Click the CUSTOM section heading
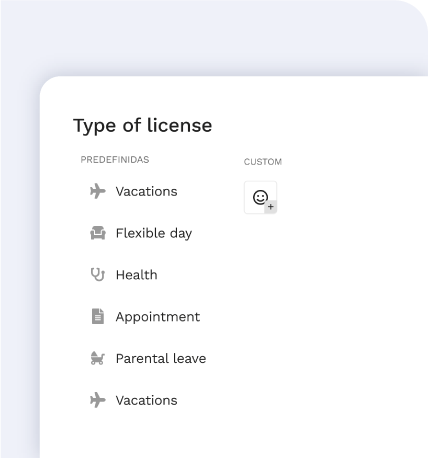The height and width of the screenshot is (459, 429). (x=263, y=162)
